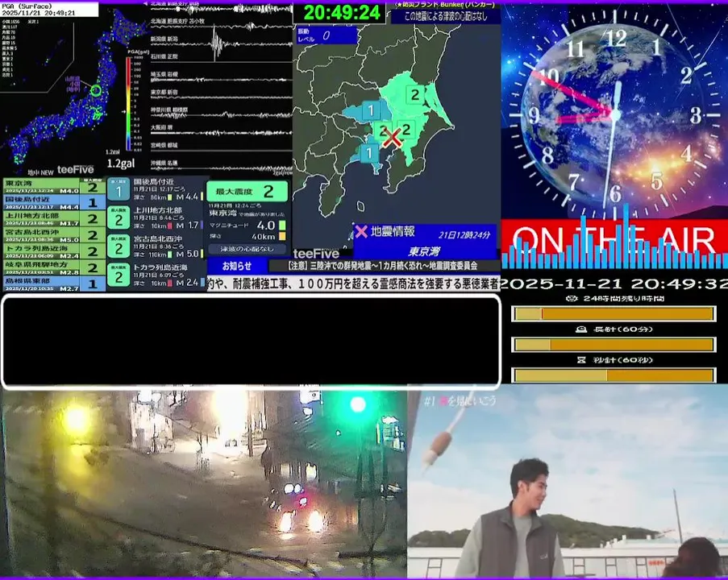Click the number 3 on the analog clock
The image size is (728, 580).
point(695,115)
